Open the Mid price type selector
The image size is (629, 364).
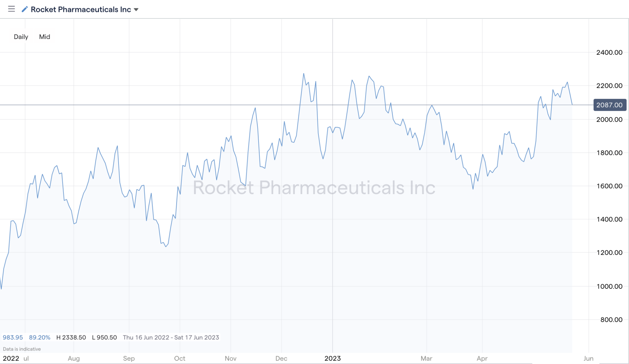click(45, 37)
